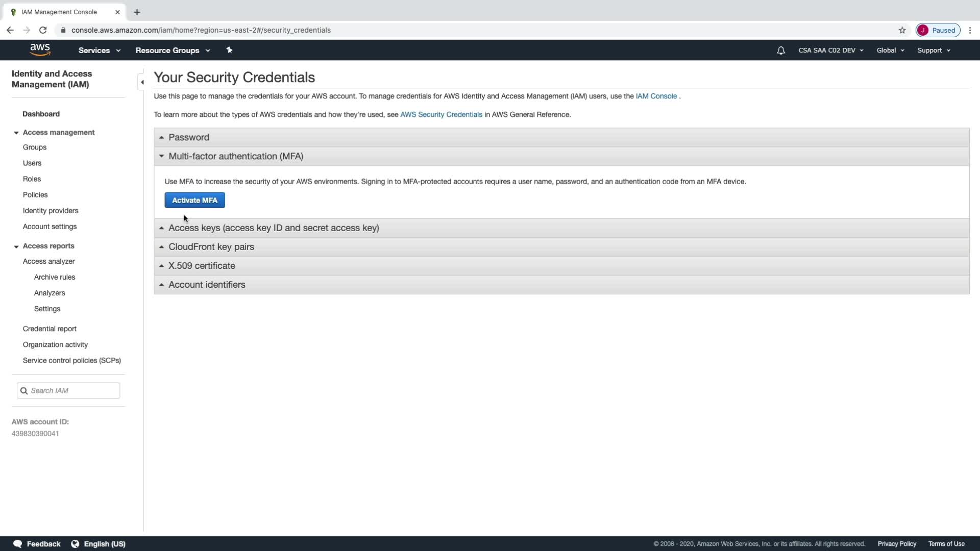
Task: Click the AWS logo home icon
Action: (40, 50)
